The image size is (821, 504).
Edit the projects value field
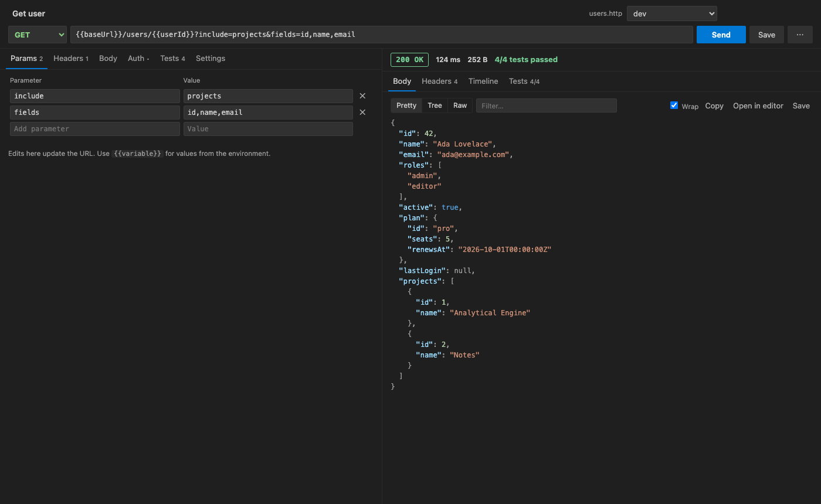pos(268,96)
